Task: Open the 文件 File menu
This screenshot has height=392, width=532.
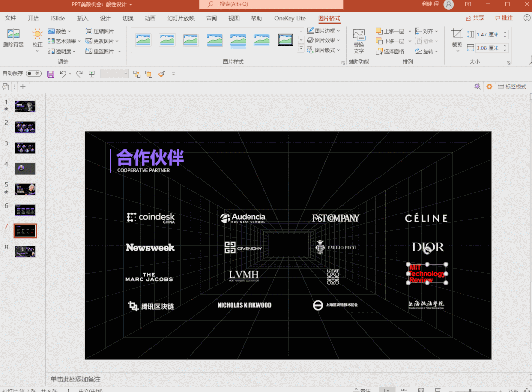Action: 10,18
